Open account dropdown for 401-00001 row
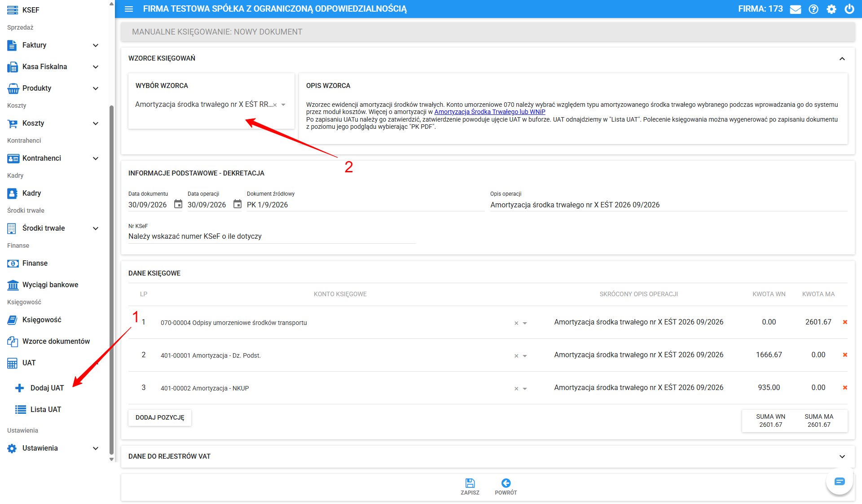Image resolution: width=862 pixels, height=504 pixels. (x=525, y=356)
